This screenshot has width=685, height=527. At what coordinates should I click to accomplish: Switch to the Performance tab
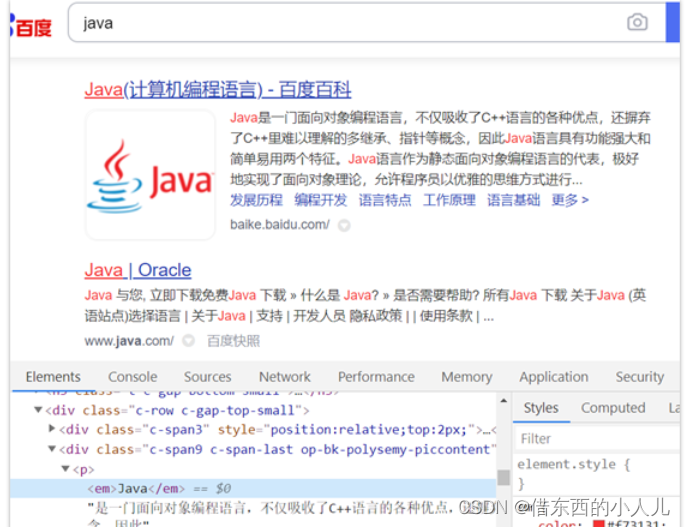(x=376, y=377)
